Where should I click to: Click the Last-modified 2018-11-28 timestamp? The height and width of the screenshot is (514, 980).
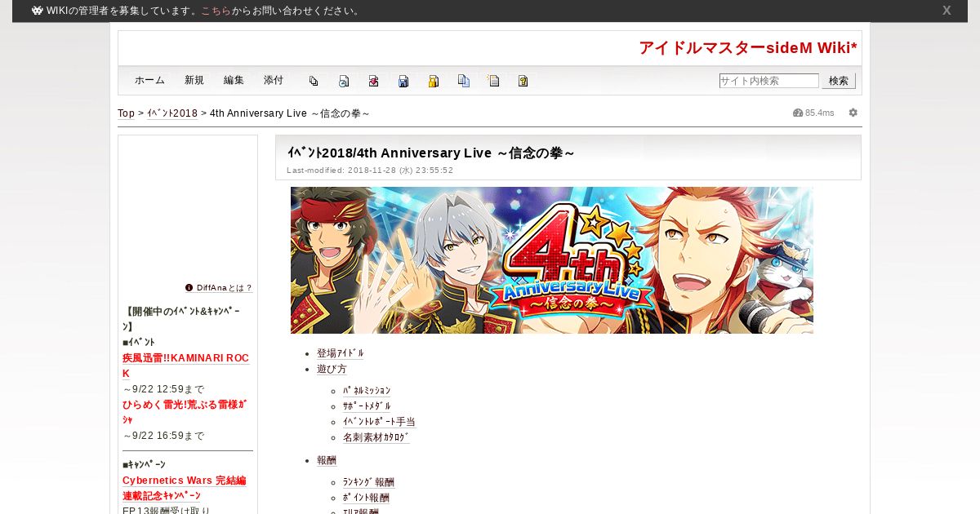point(370,171)
